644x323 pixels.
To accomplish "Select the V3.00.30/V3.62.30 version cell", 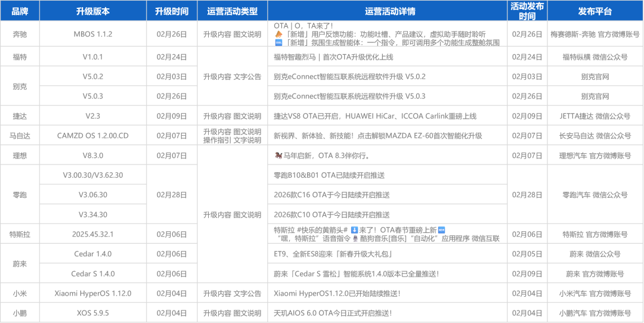I will (x=93, y=175).
